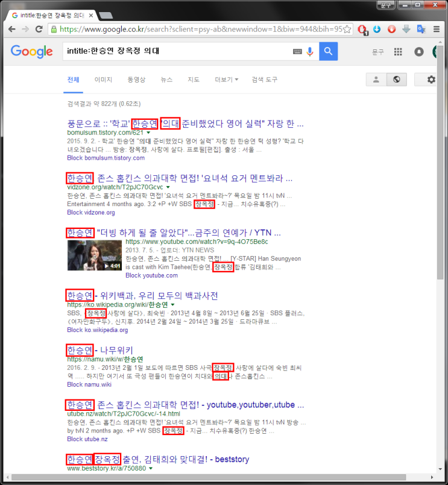The image size is (448, 485).
Task: Open the red Opera-style extension icon
Action: pyautogui.click(x=362, y=30)
